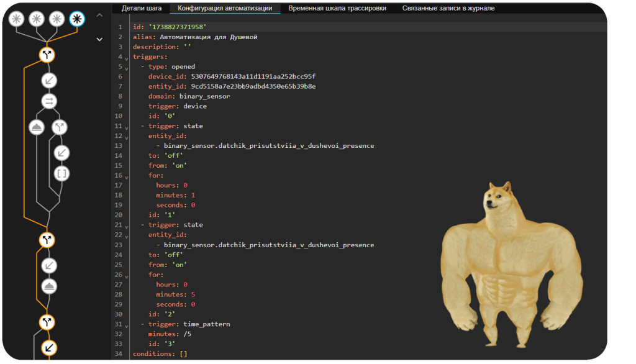Viewport: 636px width, 364px height.
Task: Click the binary_sensor presence entity on line 23
Action: 269,245
